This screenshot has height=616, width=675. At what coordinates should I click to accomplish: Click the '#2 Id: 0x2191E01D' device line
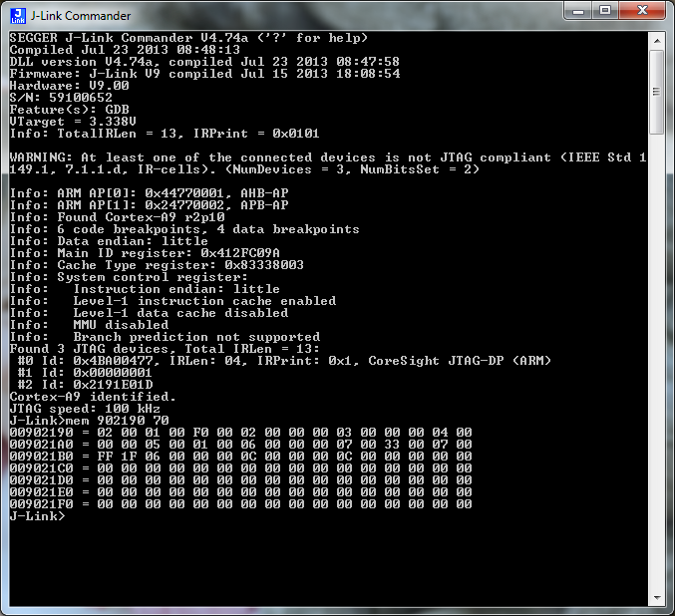85,386
